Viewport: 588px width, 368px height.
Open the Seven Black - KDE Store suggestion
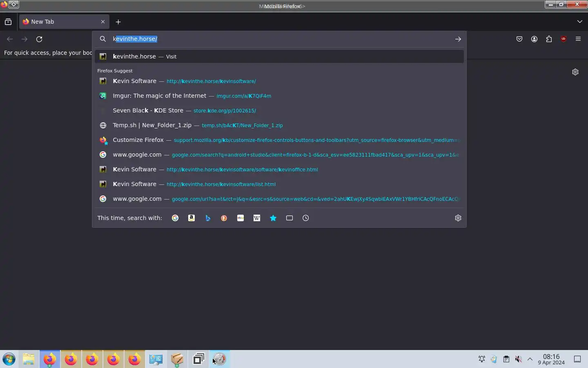[x=279, y=110]
